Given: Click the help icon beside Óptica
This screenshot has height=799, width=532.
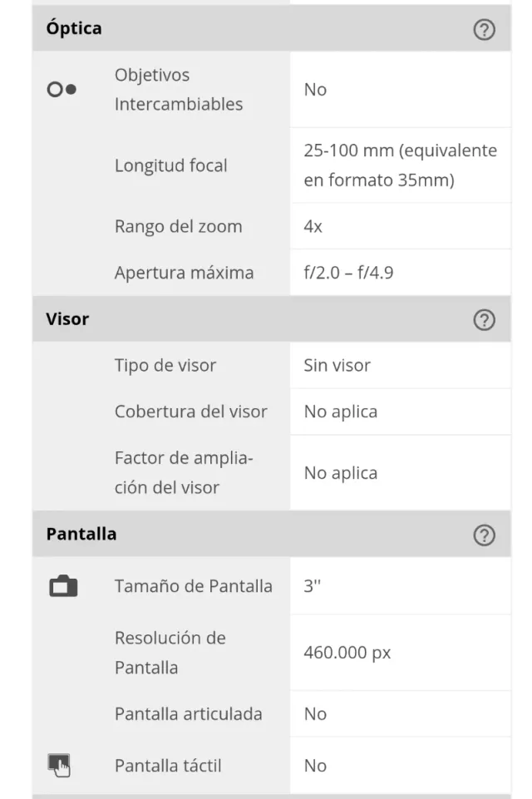Looking at the screenshot, I should pyautogui.click(x=483, y=30).
